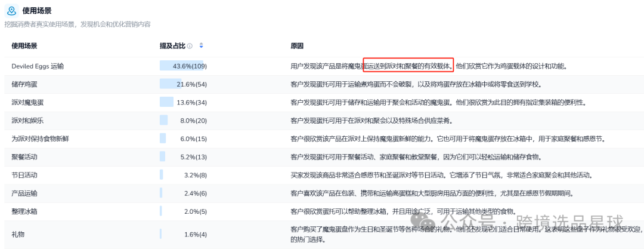This screenshot has width=644, height=249.
Task: Click the 6.0%(15) value
Action: pyautogui.click(x=193, y=139)
